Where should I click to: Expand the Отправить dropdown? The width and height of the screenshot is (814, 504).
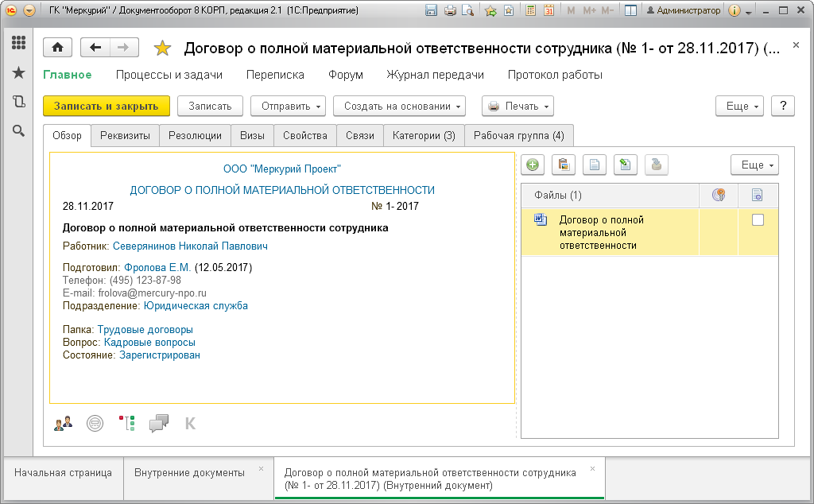[x=288, y=106]
